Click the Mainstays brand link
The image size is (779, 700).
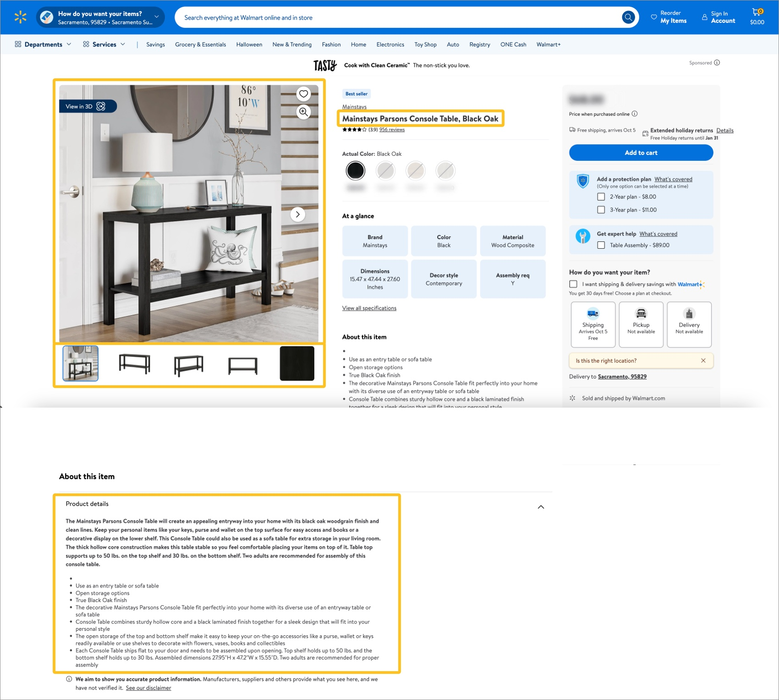pos(354,107)
